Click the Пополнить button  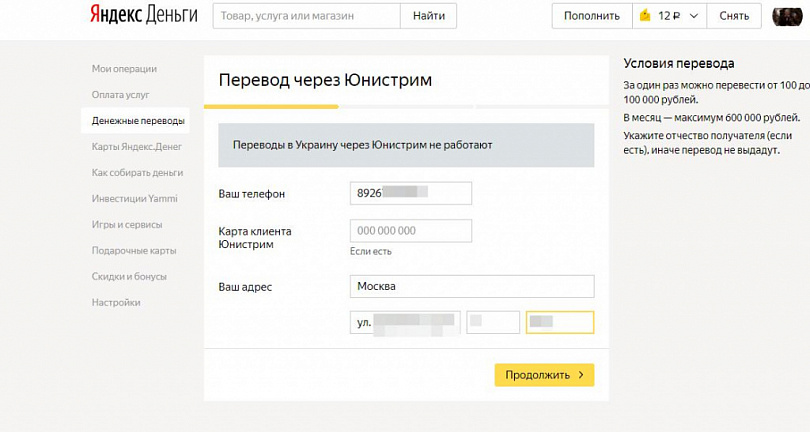pyautogui.click(x=591, y=16)
